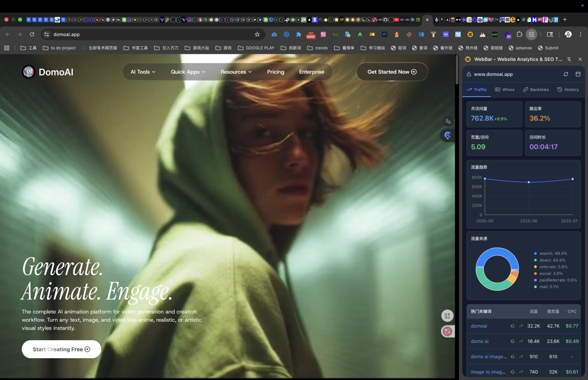588x380 pixels.
Task: Open the 'domo ai image...' keyword link
Action: click(488, 357)
